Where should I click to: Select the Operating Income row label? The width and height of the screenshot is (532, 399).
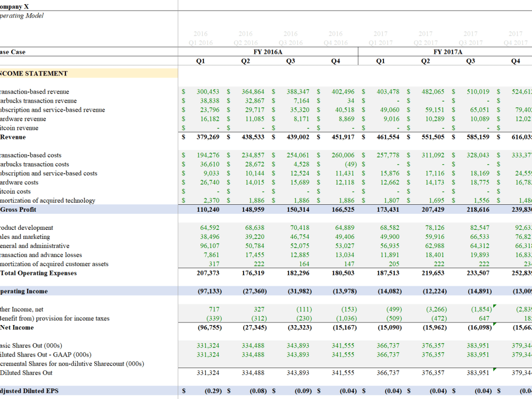tap(23, 291)
